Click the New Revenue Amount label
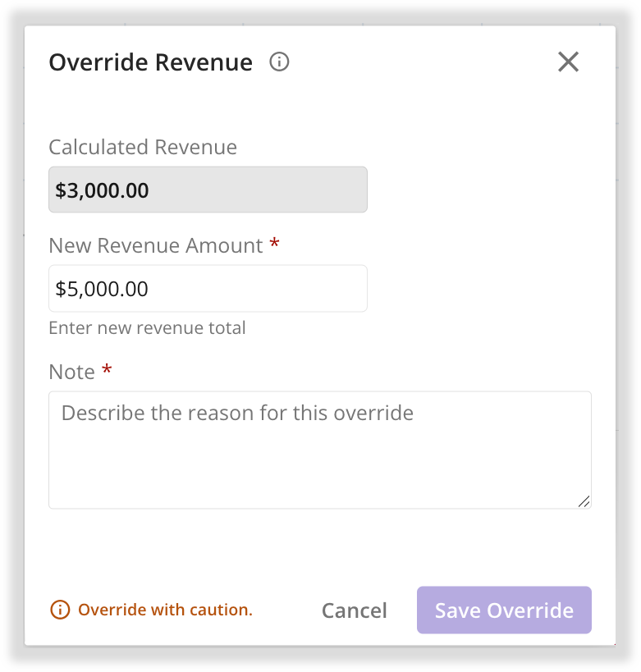The image size is (641, 672). coord(155,245)
